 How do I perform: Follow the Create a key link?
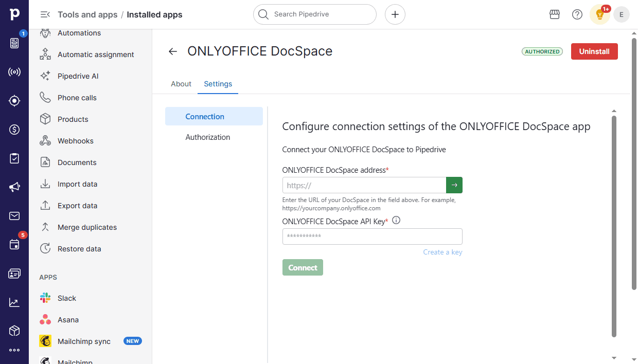click(x=442, y=252)
